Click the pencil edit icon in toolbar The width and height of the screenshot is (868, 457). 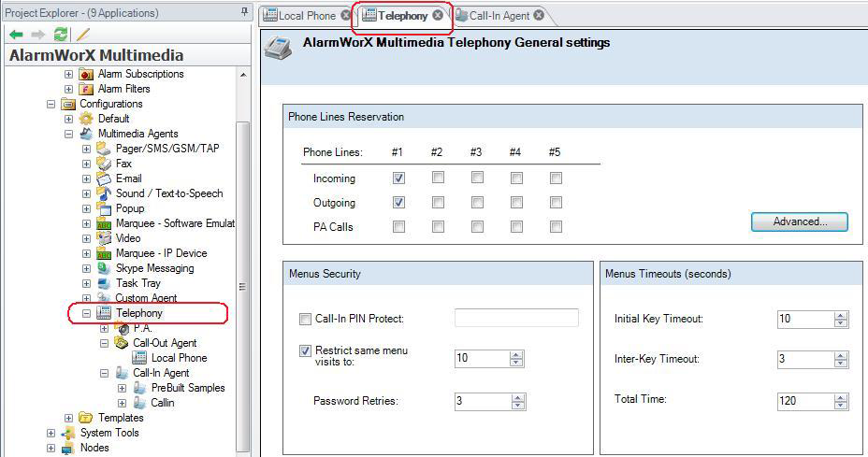[82, 35]
